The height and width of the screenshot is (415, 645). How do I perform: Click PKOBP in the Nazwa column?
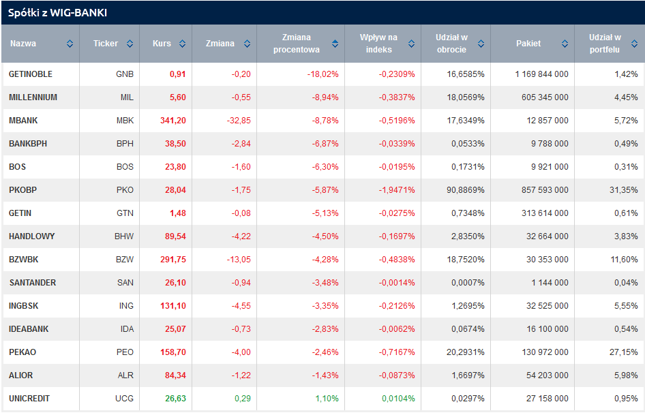[x=22, y=188]
